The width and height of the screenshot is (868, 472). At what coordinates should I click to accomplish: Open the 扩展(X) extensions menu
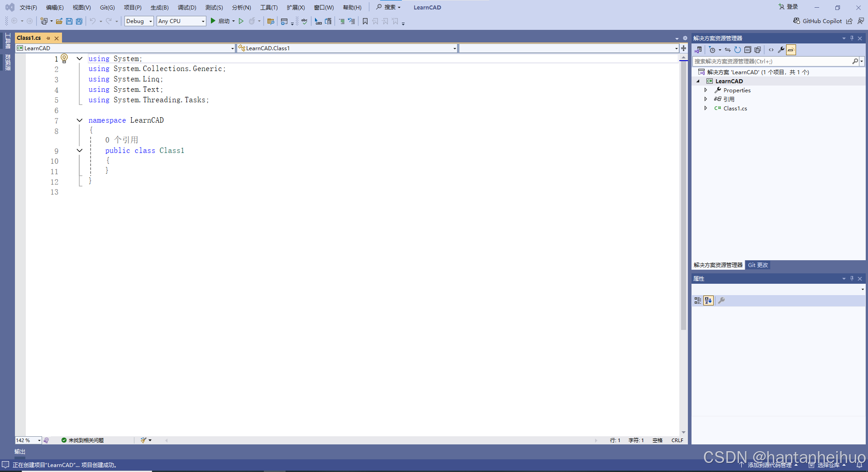pyautogui.click(x=296, y=7)
